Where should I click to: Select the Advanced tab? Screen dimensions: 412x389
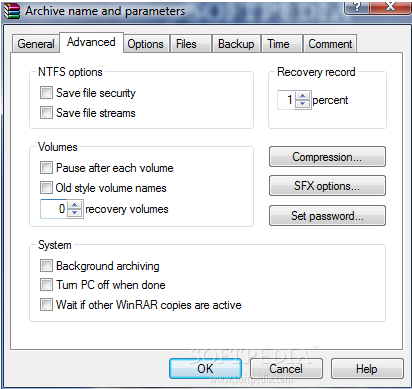pos(91,42)
